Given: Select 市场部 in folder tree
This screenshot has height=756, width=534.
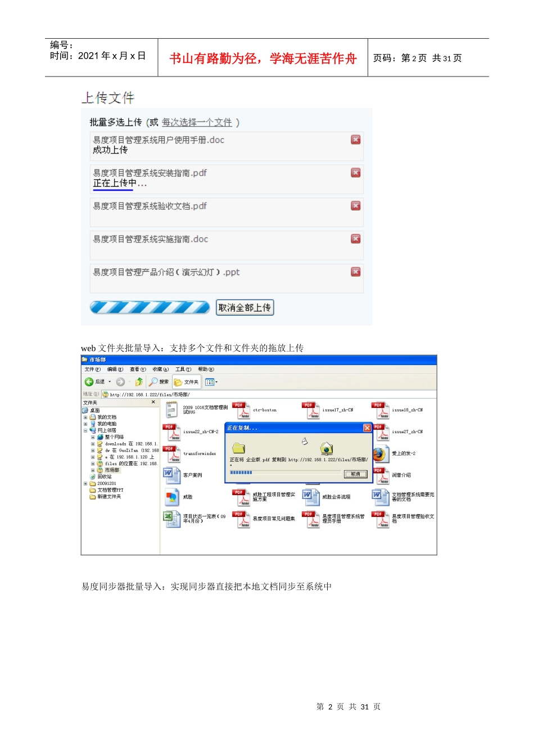Looking at the screenshot, I should [x=112, y=470].
